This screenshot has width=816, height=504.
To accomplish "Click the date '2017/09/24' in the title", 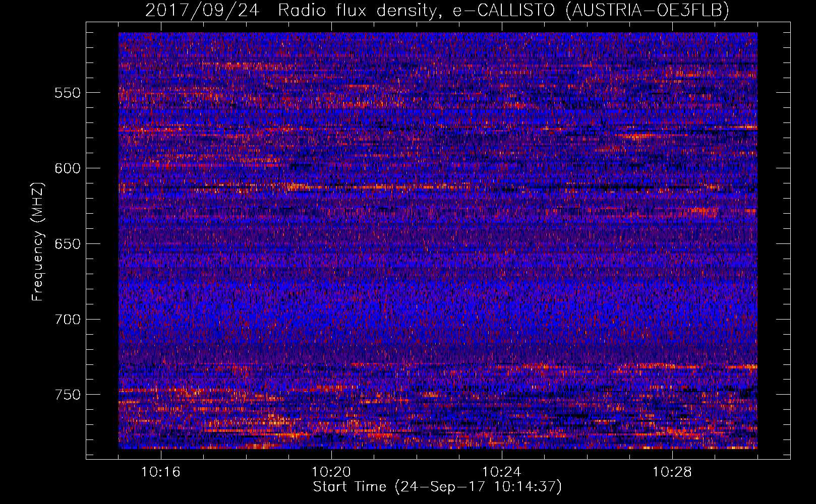I will [202, 10].
